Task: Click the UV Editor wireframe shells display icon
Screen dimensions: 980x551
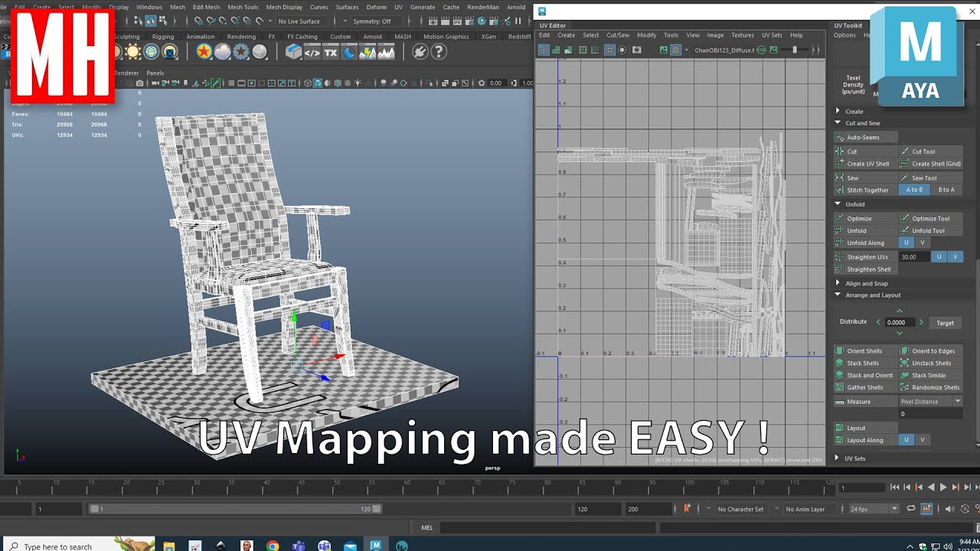Action: click(x=544, y=50)
